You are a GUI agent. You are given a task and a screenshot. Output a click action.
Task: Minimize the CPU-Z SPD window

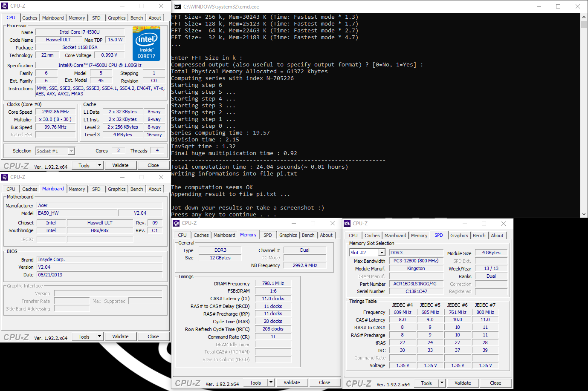465,224
